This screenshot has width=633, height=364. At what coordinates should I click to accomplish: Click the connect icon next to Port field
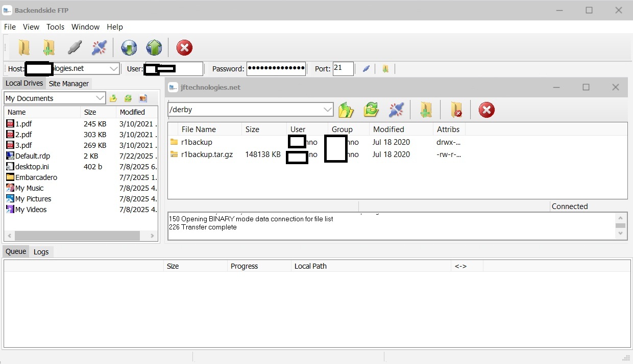[x=366, y=69]
